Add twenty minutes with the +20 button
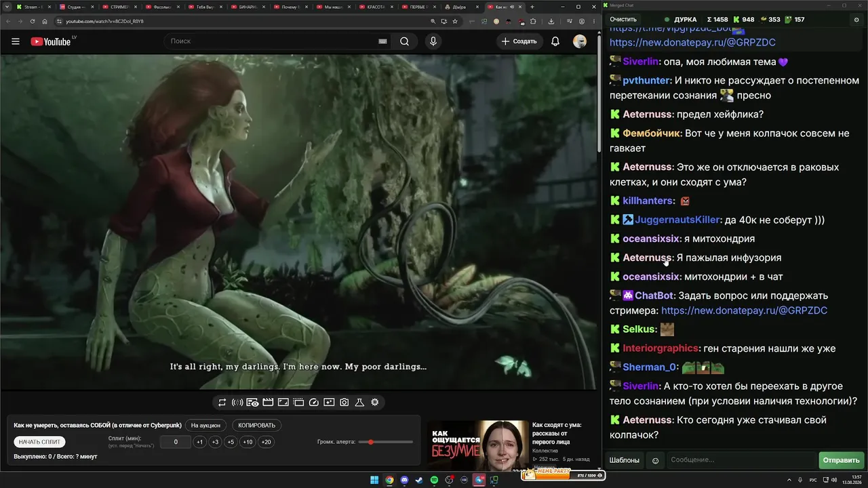This screenshot has width=868, height=488. (266, 442)
